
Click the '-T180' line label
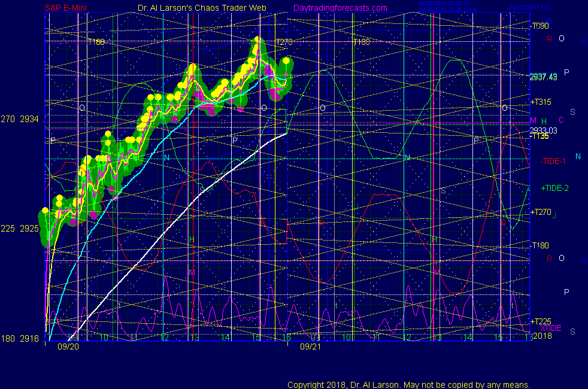[539, 245]
